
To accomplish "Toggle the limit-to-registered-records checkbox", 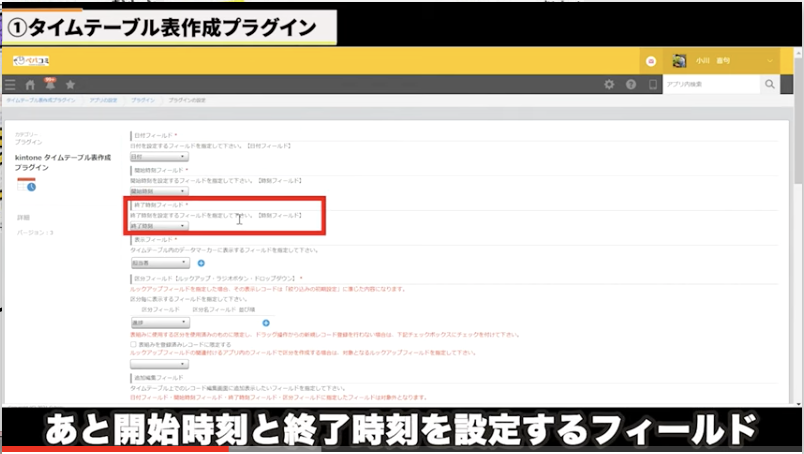I will click(134, 343).
